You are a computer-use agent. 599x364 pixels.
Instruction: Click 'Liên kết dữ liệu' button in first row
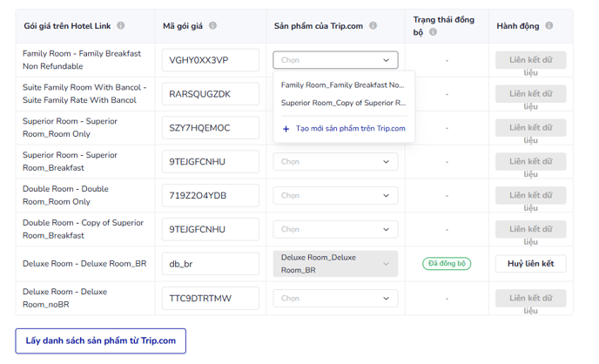click(x=530, y=60)
